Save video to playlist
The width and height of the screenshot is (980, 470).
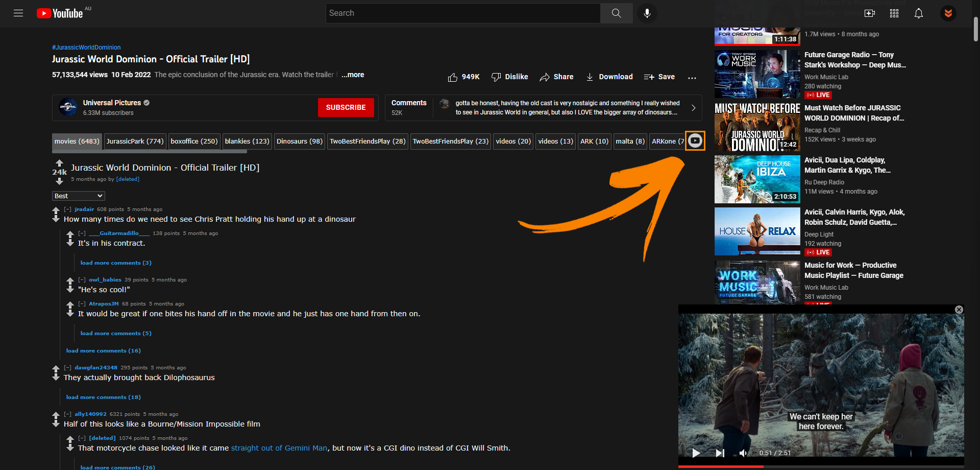(x=659, y=77)
